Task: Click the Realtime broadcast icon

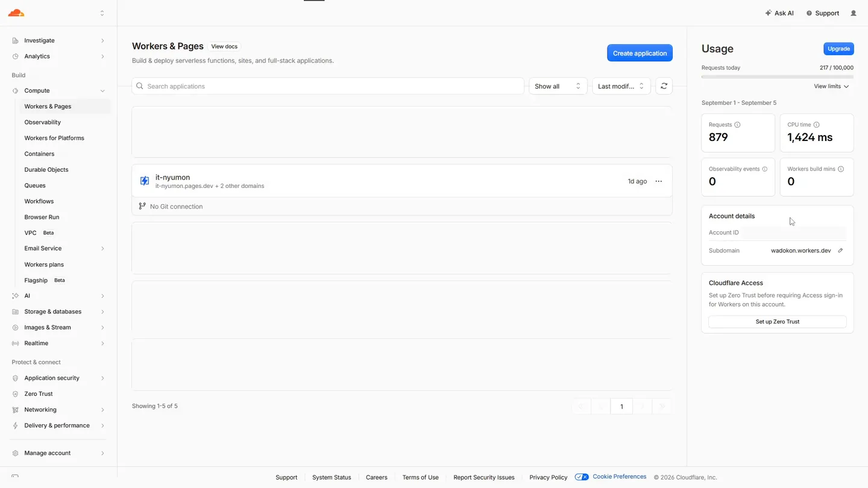Action: pos(15,343)
